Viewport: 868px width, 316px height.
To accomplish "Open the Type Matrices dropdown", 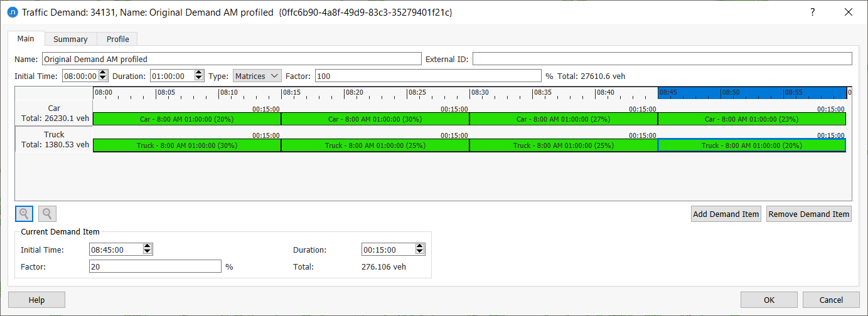I will (257, 76).
